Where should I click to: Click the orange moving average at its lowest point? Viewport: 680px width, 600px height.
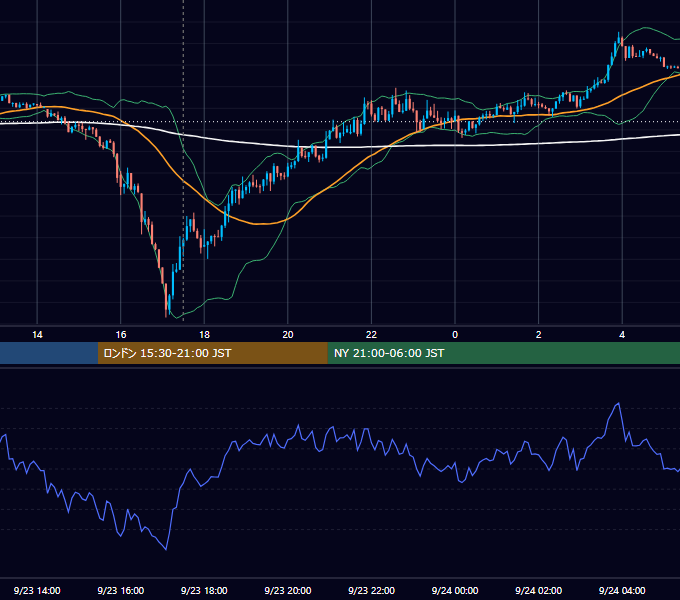260,224
